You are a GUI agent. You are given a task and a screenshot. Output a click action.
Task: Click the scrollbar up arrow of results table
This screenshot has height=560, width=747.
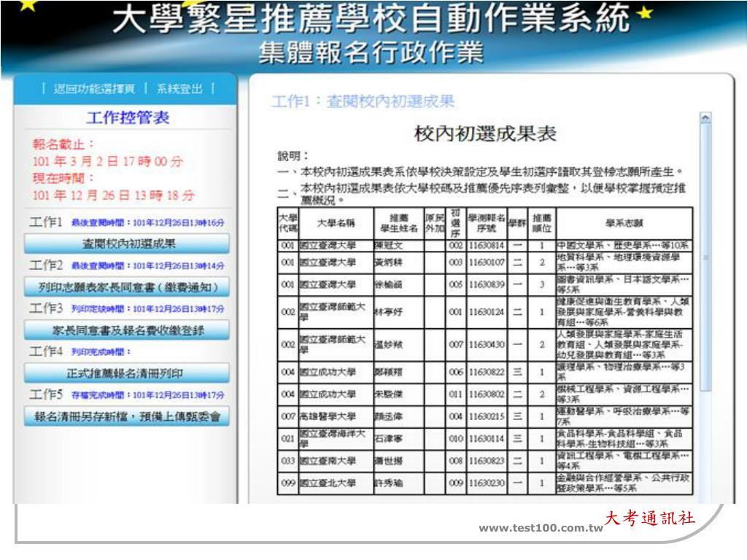(705, 117)
